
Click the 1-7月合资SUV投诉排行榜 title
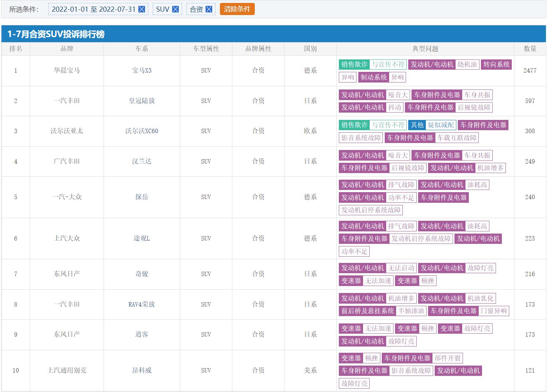point(56,34)
